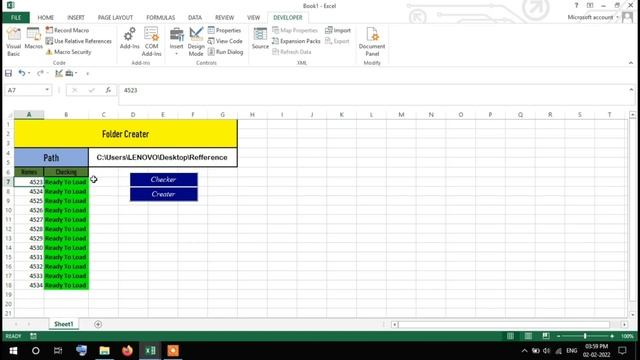Adjust the zoom slider handle
This screenshot has width=640, height=360.
585,336
